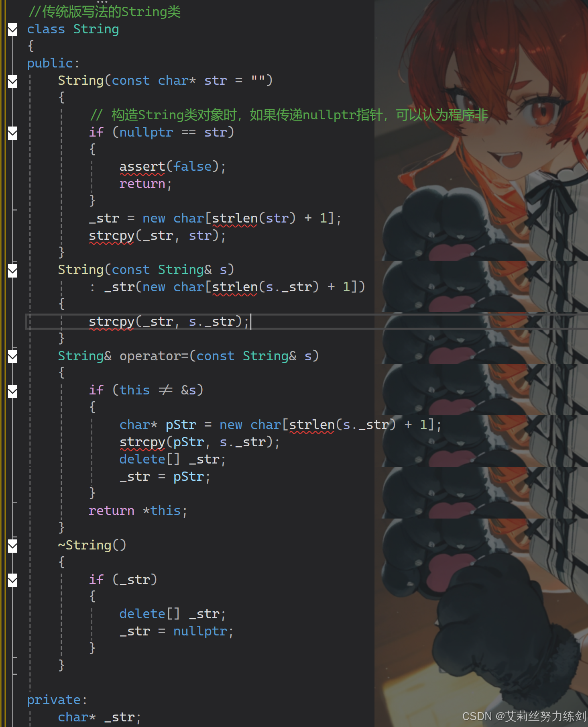Viewport: 588px width, 727px height.
Task: Click 'strcpy(_str, s._str);' on the highlighted line
Action: (169, 322)
